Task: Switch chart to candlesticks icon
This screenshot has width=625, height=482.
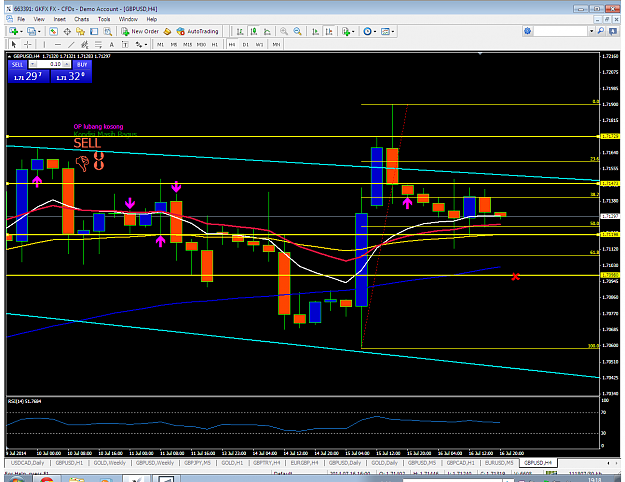Action: pos(254,31)
